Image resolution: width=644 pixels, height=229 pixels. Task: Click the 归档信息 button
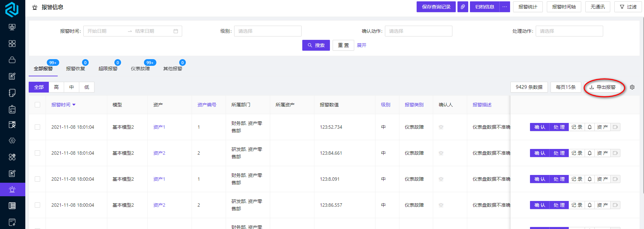tap(485, 7)
